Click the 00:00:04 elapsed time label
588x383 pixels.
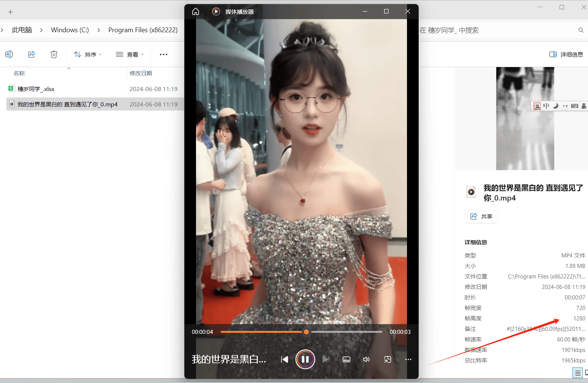point(202,332)
